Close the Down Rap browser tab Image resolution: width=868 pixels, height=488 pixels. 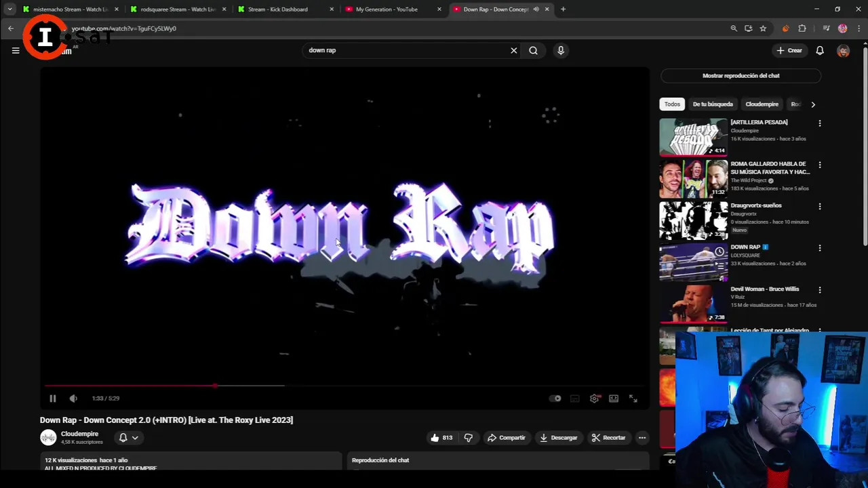[547, 9]
